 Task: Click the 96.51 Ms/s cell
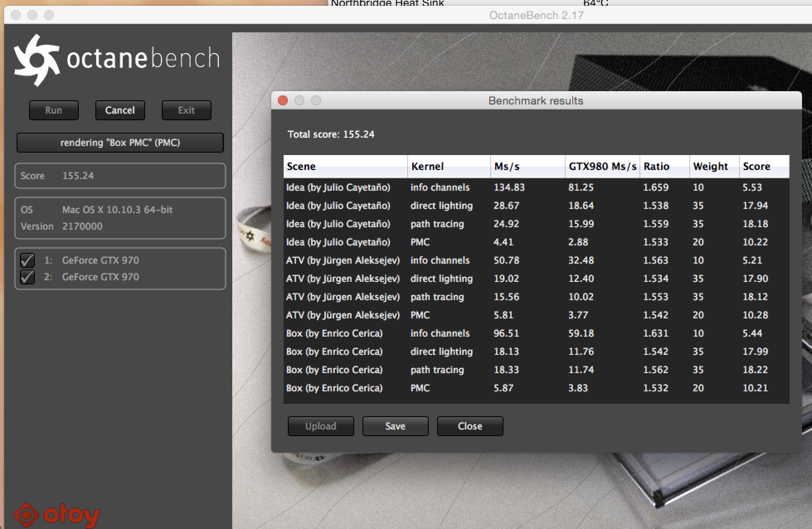tap(506, 333)
